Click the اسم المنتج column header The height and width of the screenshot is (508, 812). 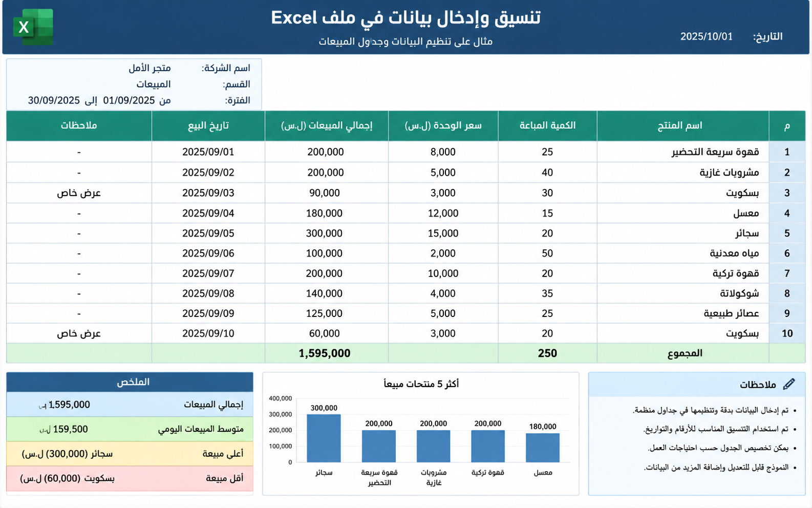tap(682, 126)
